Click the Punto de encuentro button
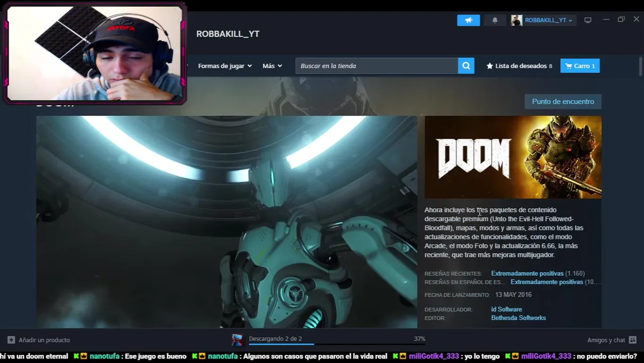644x363 pixels. pyautogui.click(x=563, y=101)
